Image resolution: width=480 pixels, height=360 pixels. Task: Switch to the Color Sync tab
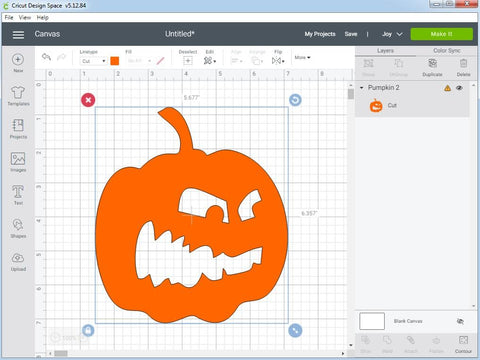tap(447, 51)
